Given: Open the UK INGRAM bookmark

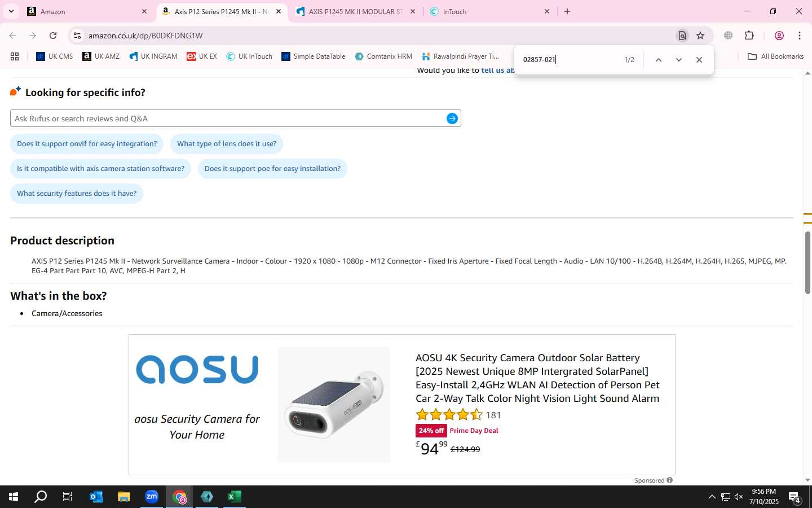Looking at the screenshot, I should coord(153,56).
